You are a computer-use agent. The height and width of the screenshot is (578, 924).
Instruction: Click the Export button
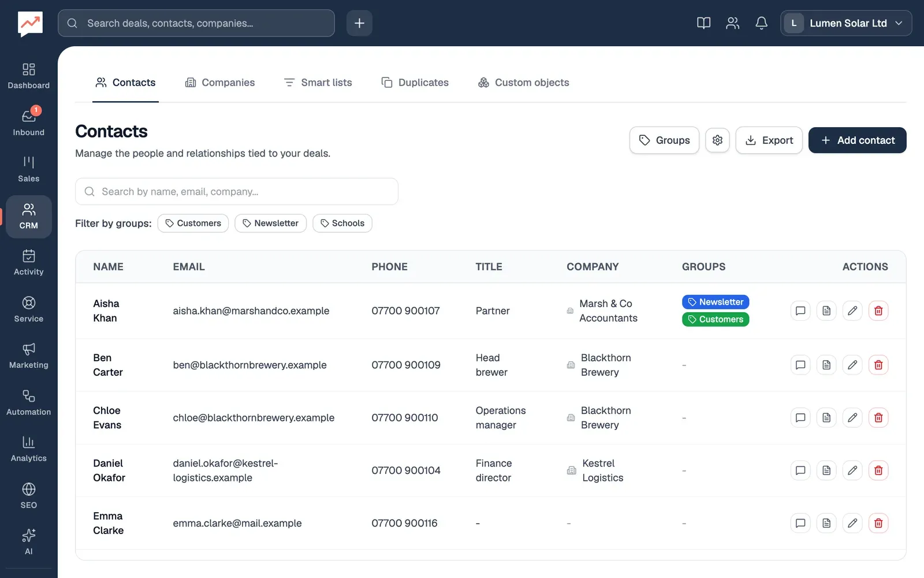click(x=769, y=140)
